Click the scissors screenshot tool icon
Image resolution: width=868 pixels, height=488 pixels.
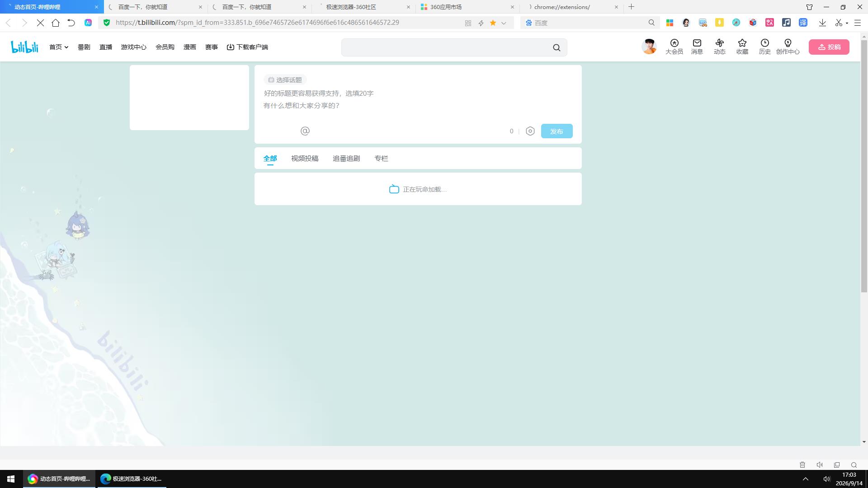point(839,23)
